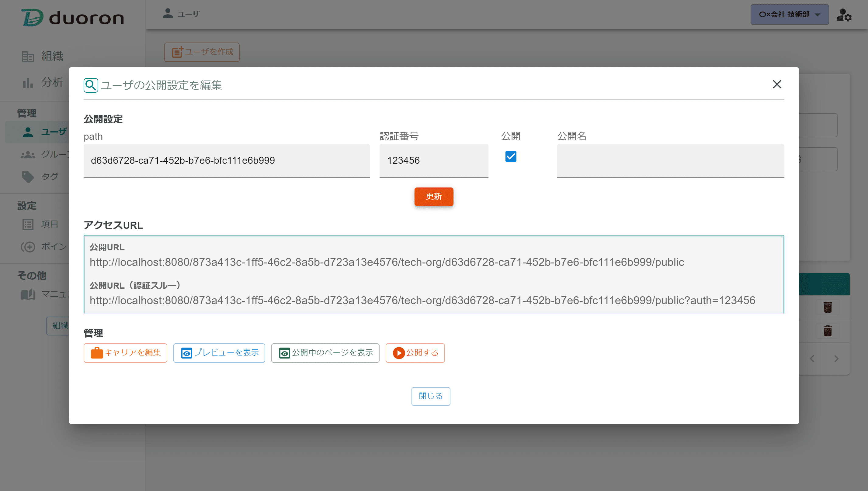Image resolution: width=868 pixels, height=491 pixels.
Task: Click the マニュアル book icon
Action: 28,294
